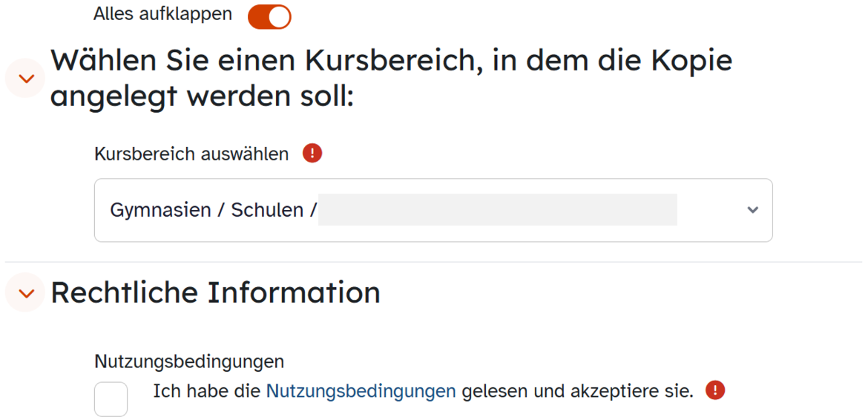
Task: Click the text 'gelesen und akzeptiere sie.'
Action: (577, 391)
